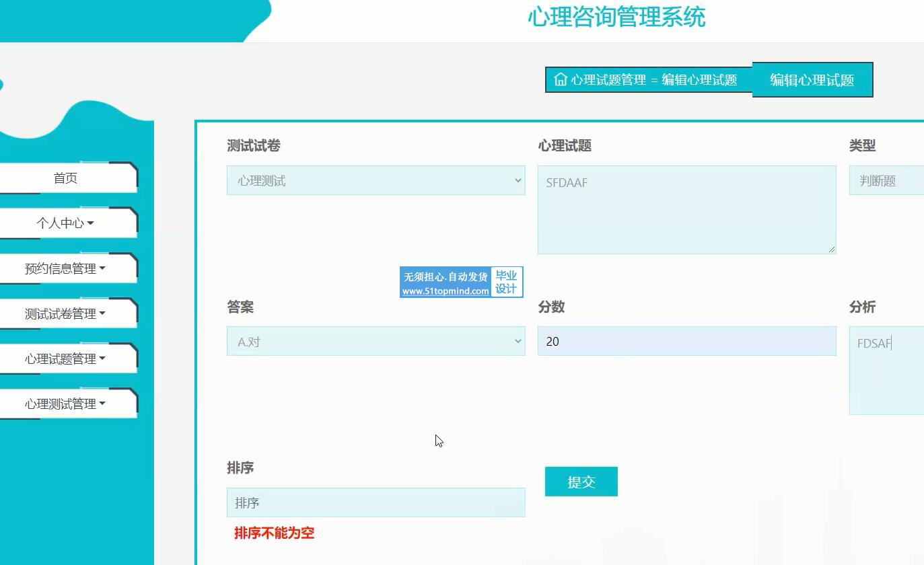Click the 类型 field label
Image resolution: width=924 pixels, height=565 pixels.
tap(862, 146)
